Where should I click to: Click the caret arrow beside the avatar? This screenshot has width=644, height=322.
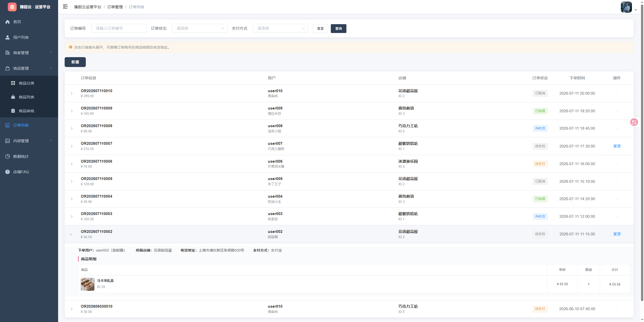[636, 10]
